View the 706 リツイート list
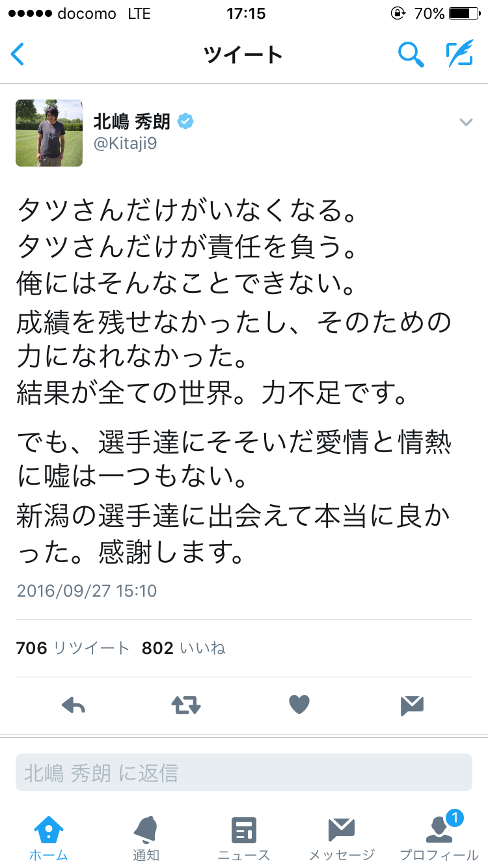This screenshot has width=488, height=868. 73,648
